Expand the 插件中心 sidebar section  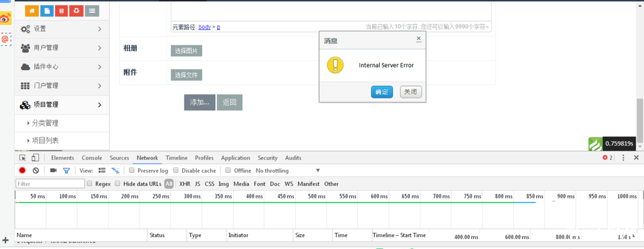pyautogui.click(x=62, y=67)
